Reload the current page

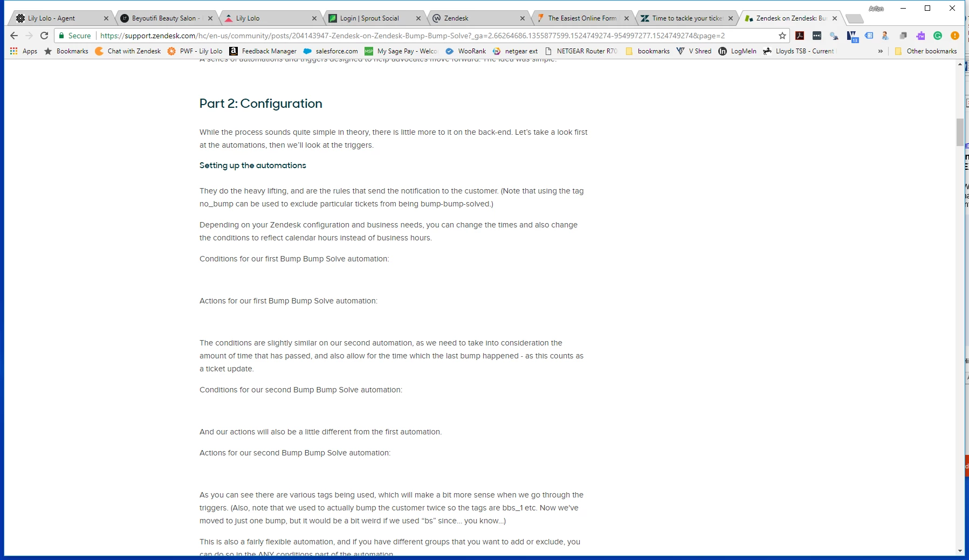(44, 36)
